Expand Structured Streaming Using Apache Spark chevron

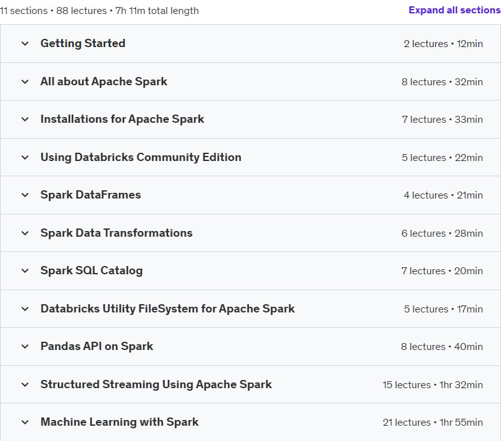(25, 384)
